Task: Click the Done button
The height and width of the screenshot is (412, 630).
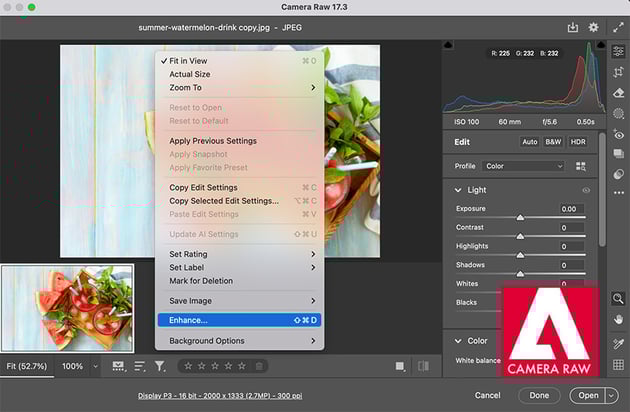Action: coord(539,396)
